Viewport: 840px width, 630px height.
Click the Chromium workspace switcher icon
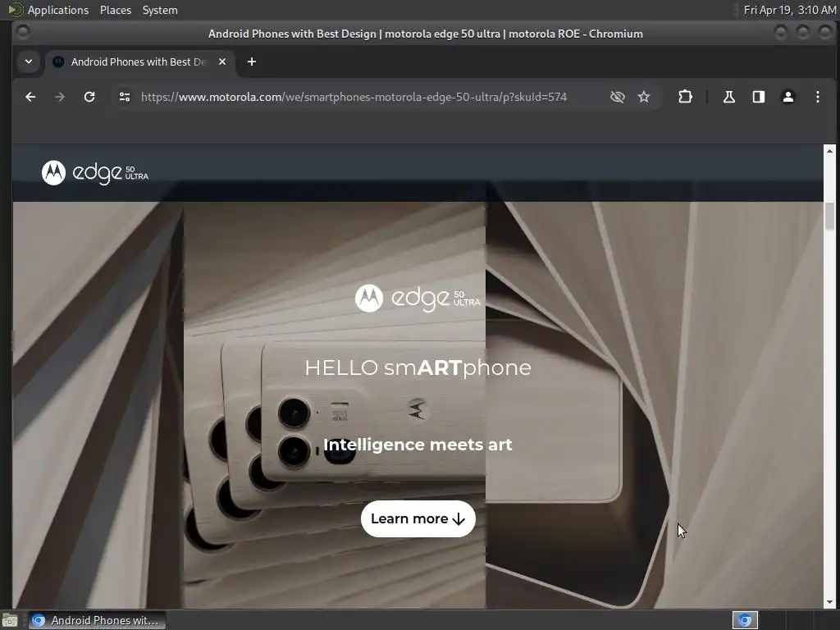pos(745,620)
